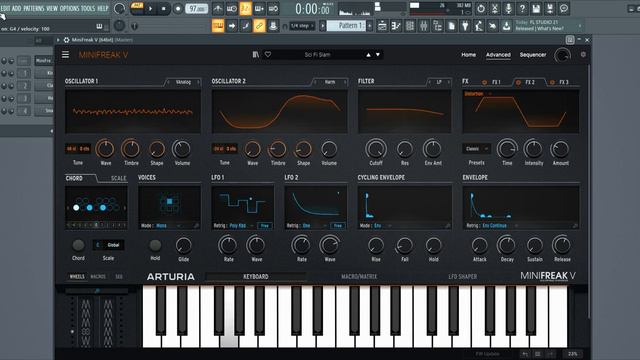Enable the Hold button in Voices

click(155, 245)
